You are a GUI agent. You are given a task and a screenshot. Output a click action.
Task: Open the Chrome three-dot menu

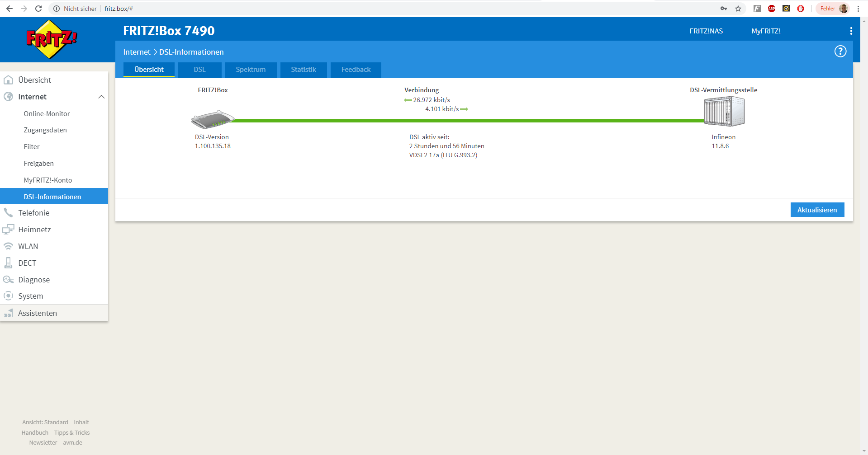pyautogui.click(x=858, y=9)
